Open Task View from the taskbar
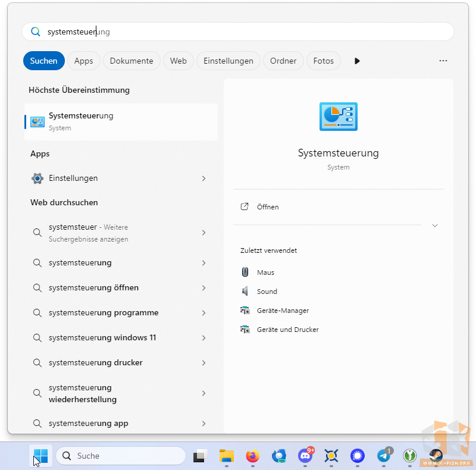Screen dimensions: 476x470 point(201,456)
